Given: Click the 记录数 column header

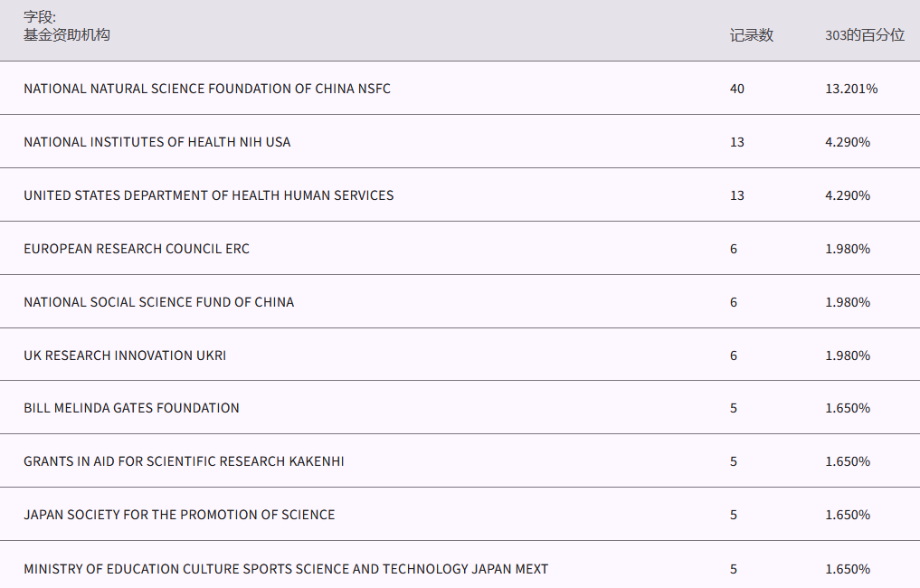Looking at the screenshot, I should tap(752, 35).
